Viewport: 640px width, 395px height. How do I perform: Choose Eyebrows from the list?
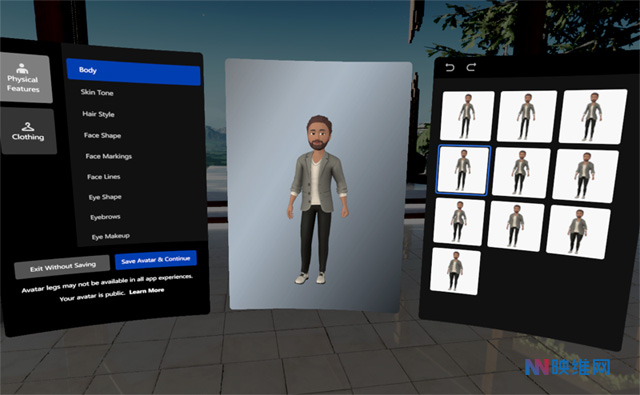coord(105,217)
